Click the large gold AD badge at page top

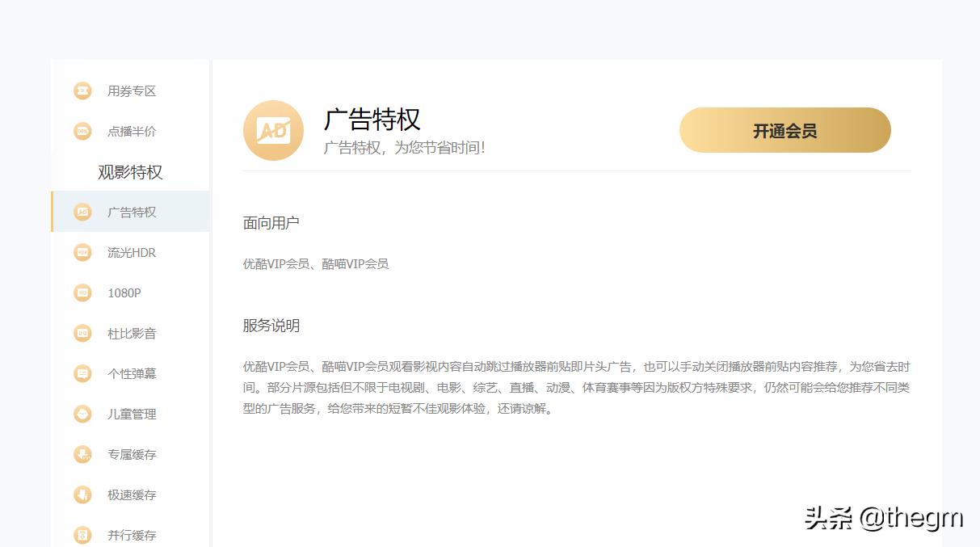273,130
